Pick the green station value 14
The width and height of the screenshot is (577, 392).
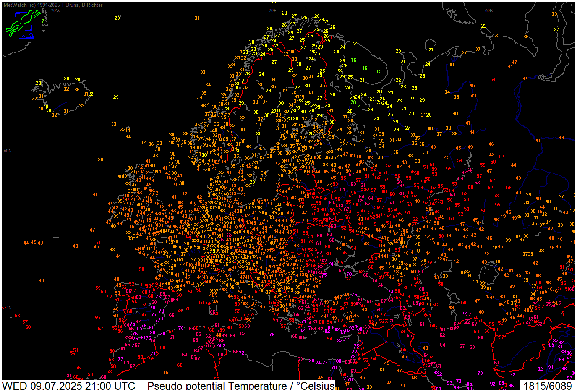[x=358, y=106]
